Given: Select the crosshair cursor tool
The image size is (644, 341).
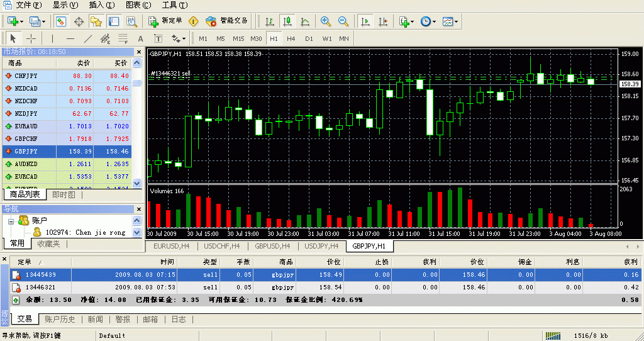Looking at the screenshot, I should (x=31, y=38).
